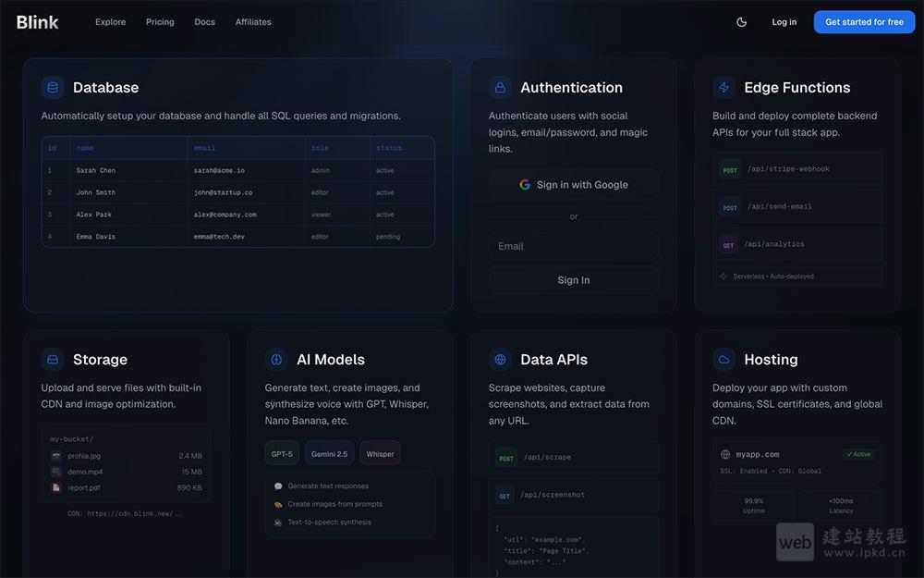Toggle dark mode with moon icon
This screenshot has height=578, width=924.
[741, 22]
